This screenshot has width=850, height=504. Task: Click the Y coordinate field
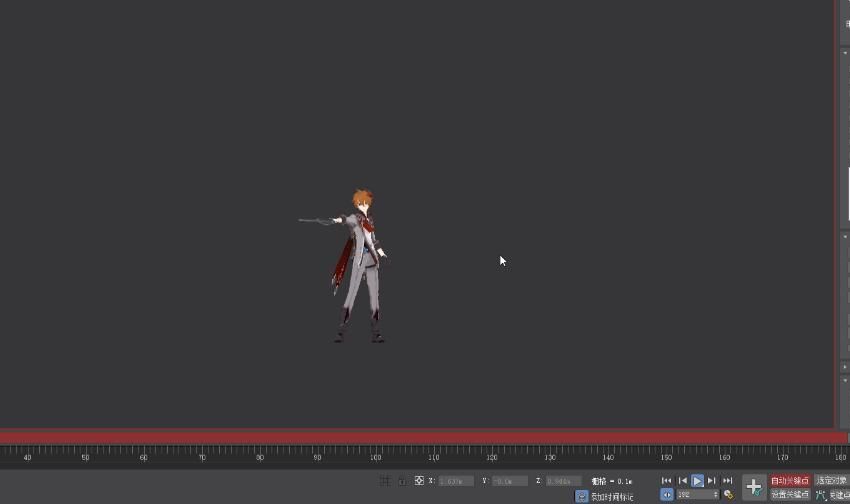(x=510, y=481)
